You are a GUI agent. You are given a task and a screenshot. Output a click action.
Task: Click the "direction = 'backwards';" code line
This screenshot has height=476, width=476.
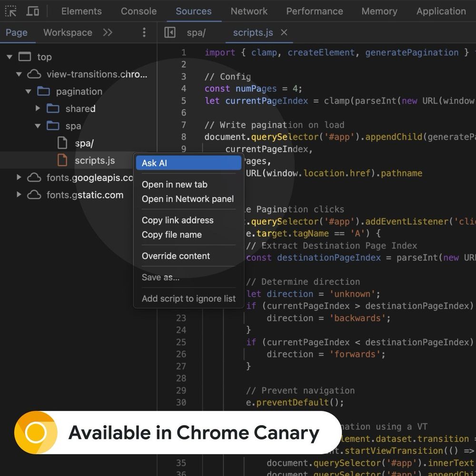(x=328, y=318)
